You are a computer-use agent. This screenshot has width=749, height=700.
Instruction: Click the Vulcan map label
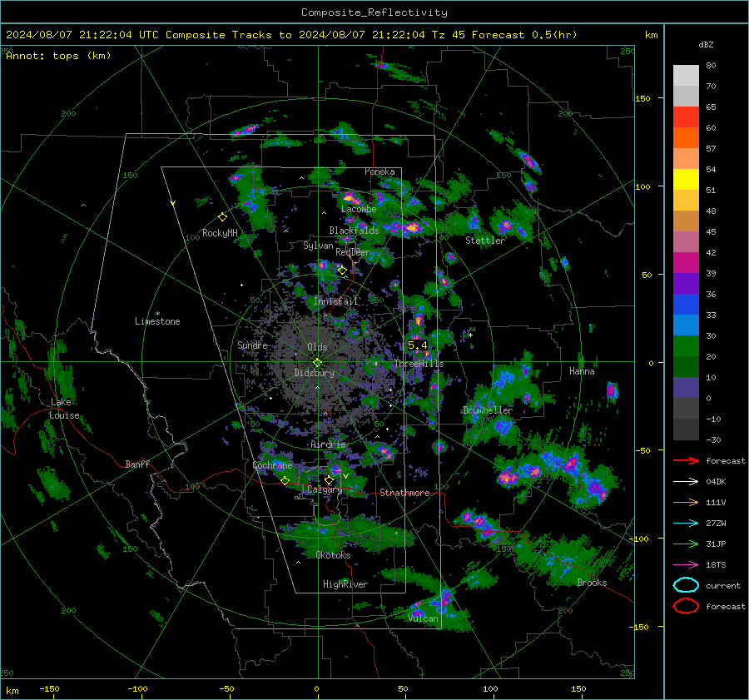pyautogui.click(x=424, y=618)
